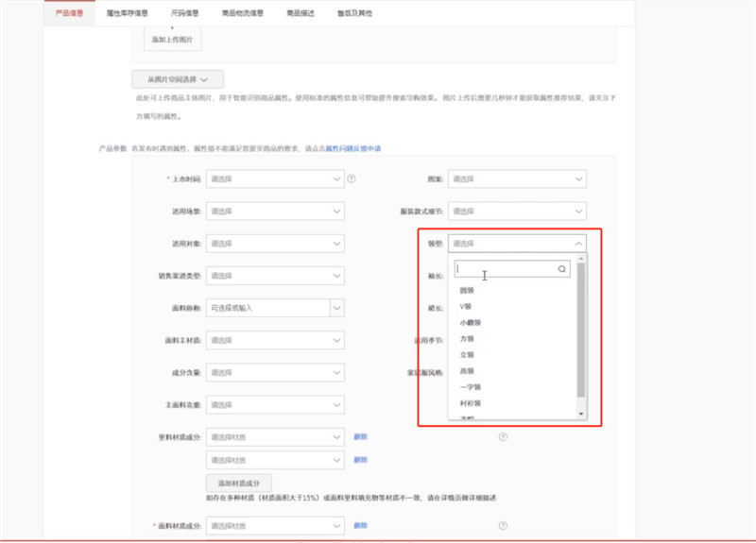
Task: Expand the 从图片空间选择 button
Action: (178, 79)
